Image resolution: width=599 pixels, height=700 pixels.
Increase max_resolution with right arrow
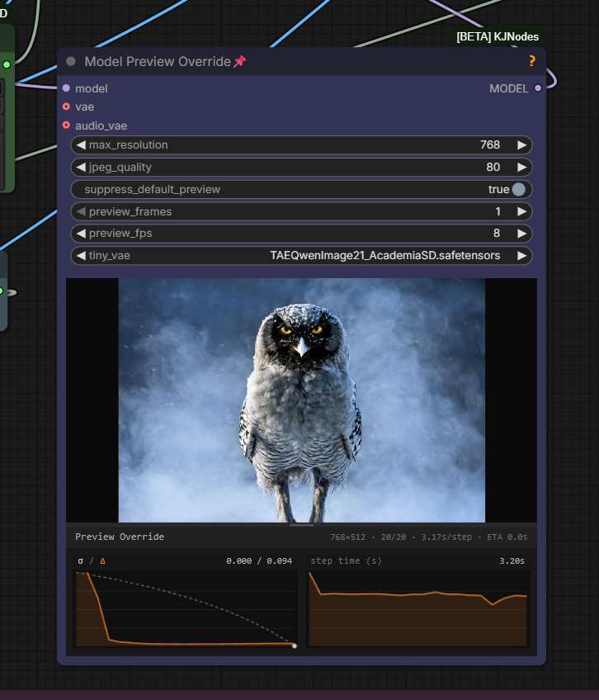pos(521,144)
